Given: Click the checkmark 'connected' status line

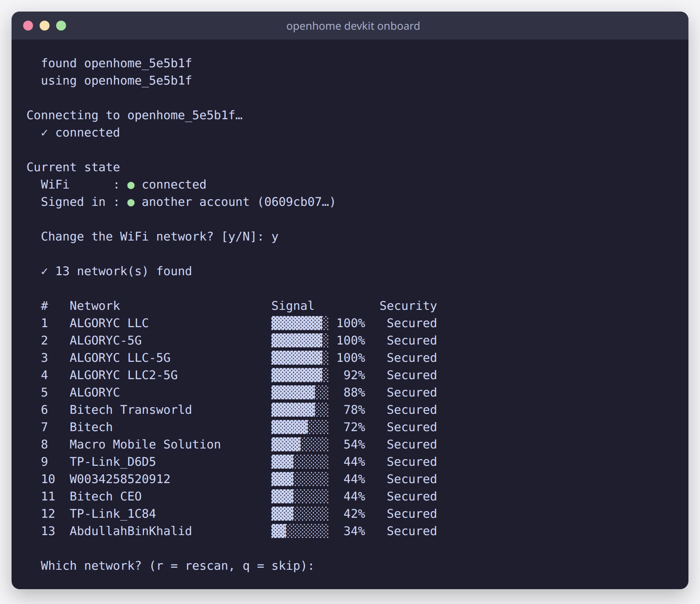Looking at the screenshot, I should (80, 132).
